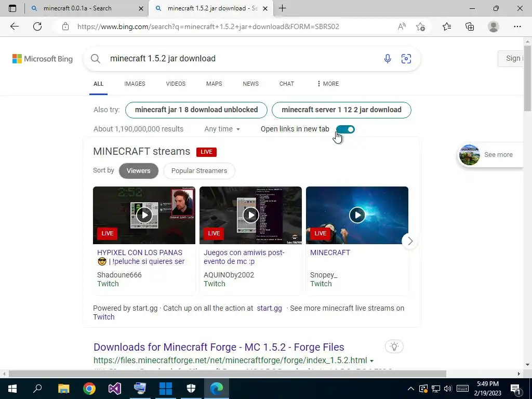Screen dimensions: 532x399
Task: Open the Collections icon
Action: [470, 26]
